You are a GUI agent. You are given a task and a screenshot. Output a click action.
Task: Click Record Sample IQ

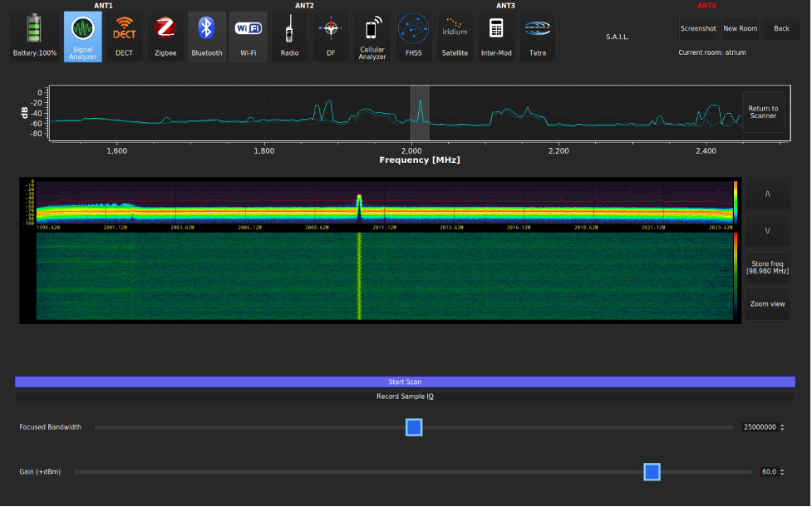(406, 396)
